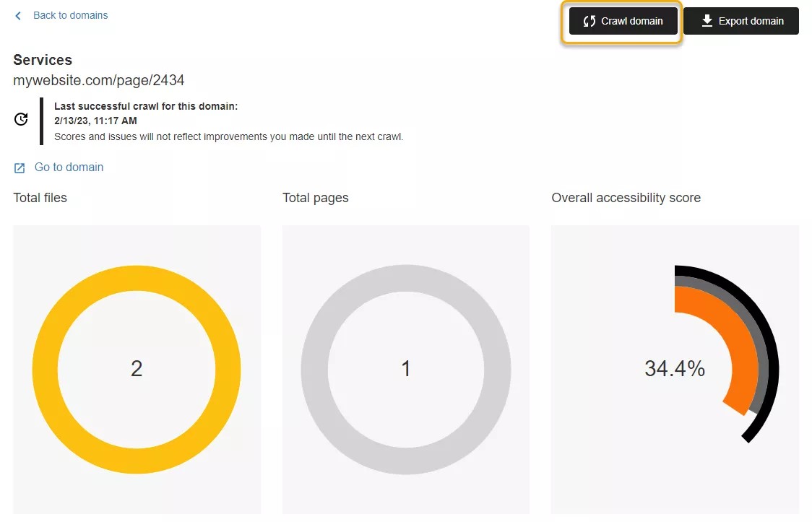Click the refresh icon inside Crawl domain button
This screenshot has width=812, height=522.
588,21
